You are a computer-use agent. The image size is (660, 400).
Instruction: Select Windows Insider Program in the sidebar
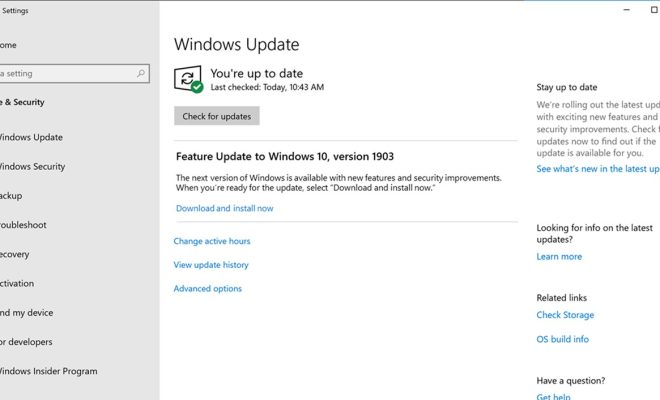[48, 371]
